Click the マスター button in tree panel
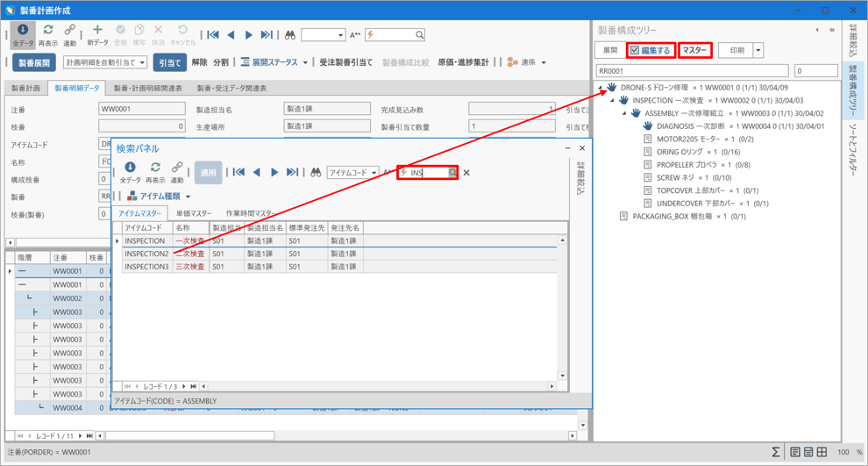This screenshot has height=466, width=868. click(694, 51)
